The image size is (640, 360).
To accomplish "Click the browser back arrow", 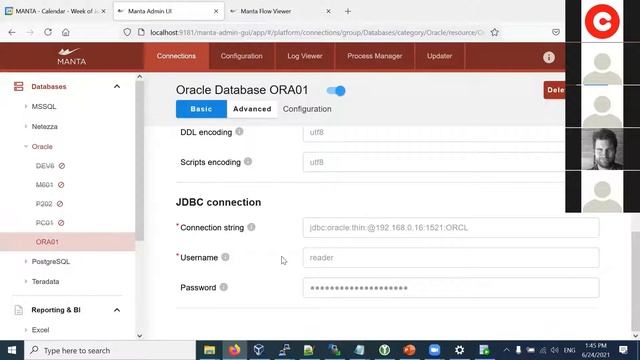I will (x=12, y=32).
